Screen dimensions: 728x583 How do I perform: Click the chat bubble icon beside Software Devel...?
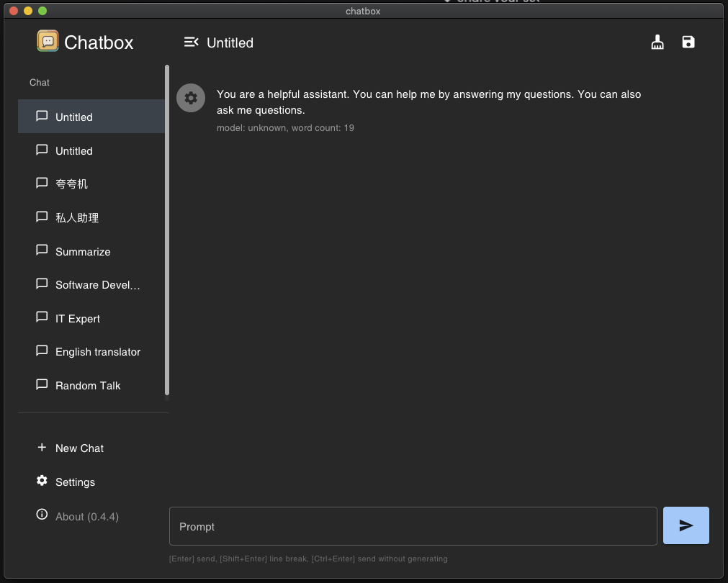click(x=42, y=284)
